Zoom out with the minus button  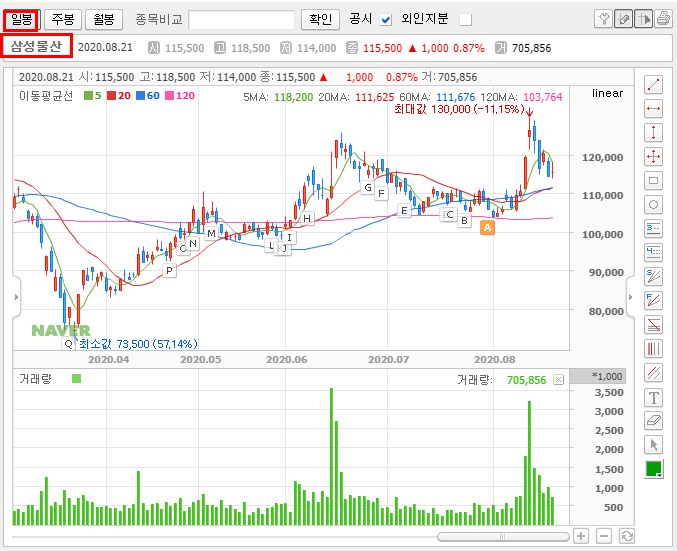click(604, 536)
